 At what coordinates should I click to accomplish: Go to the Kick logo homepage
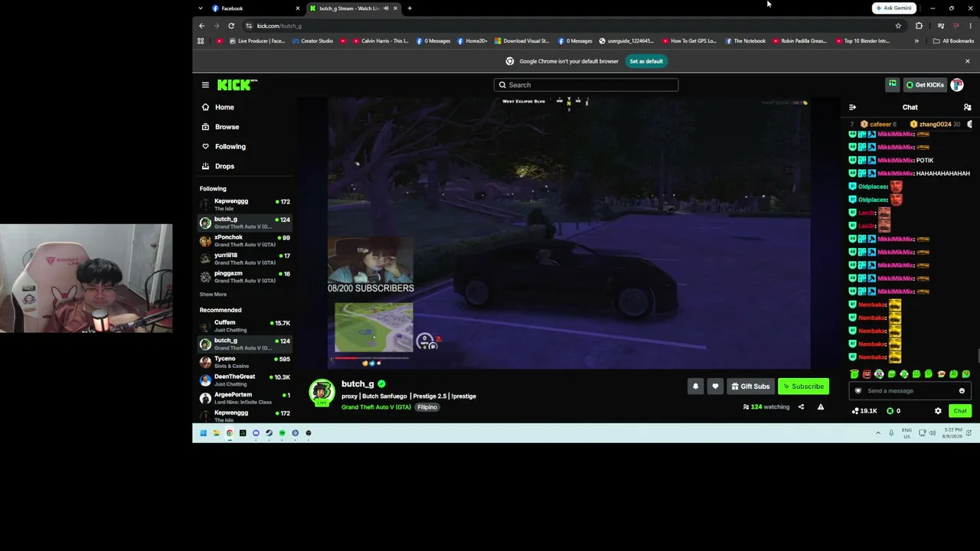[x=237, y=85]
